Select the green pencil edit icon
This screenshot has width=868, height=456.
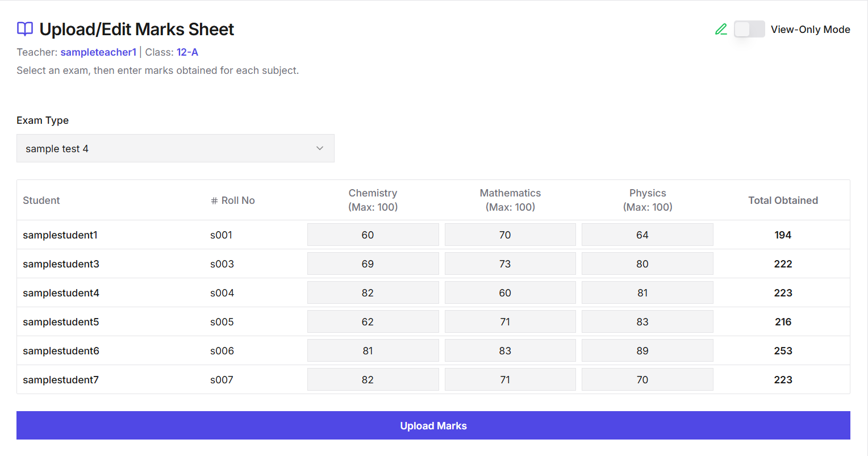(721, 29)
